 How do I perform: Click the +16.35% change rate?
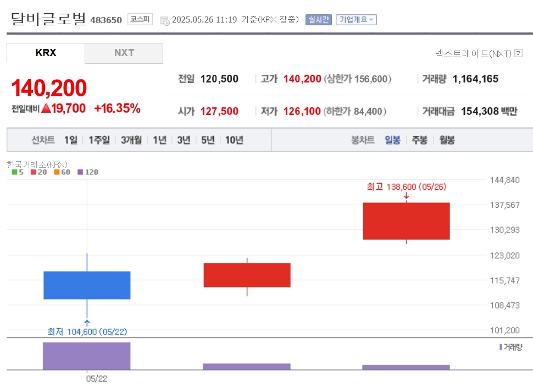[x=117, y=108]
